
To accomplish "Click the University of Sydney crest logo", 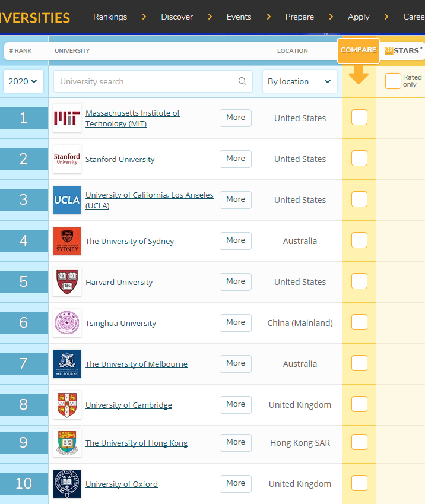I will [x=67, y=241].
